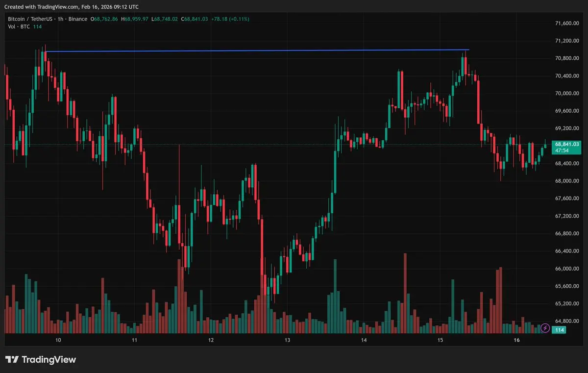Click date label 13 on time axis
Screen dimensions: 588x373
click(287, 340)
